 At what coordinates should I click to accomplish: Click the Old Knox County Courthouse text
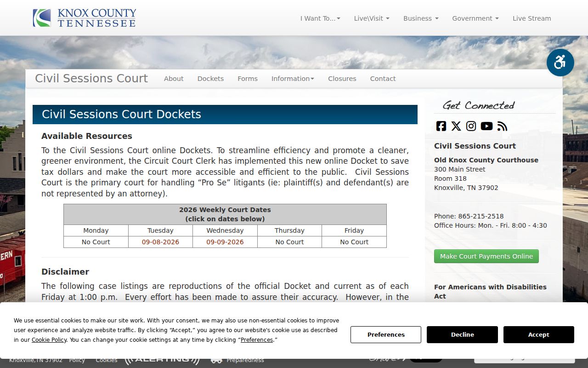486,160
